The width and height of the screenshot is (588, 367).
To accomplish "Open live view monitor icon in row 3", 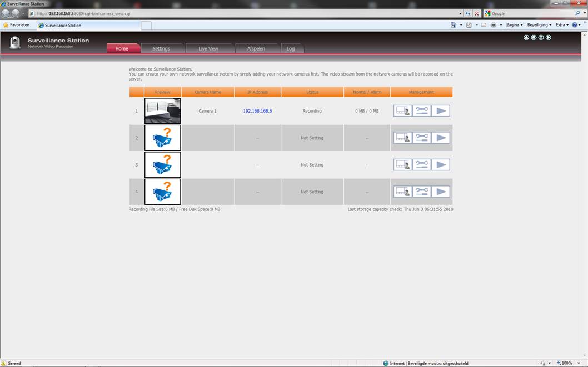I will [403, 165].
